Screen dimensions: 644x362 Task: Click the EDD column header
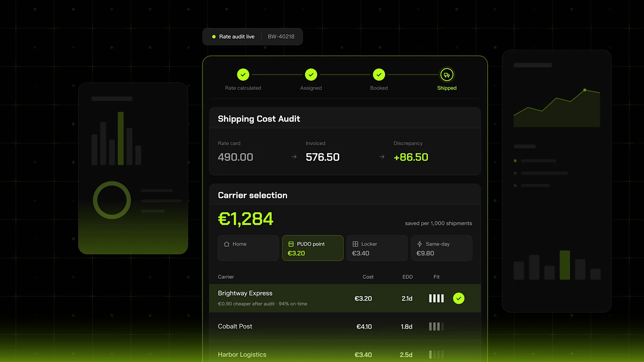tap(408, 277)
